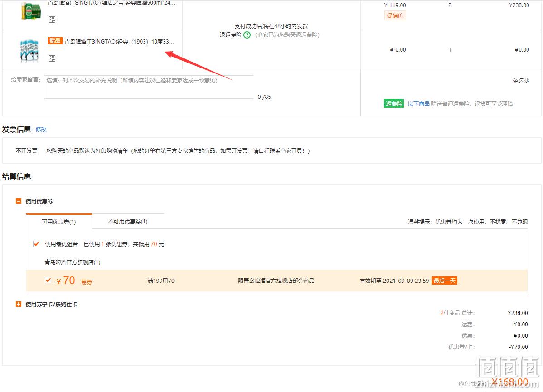The height and width of the screenshot is (392, 543).
Task: Click the 限青岛啤酒官方旗舰店部分商品 text
Action: (x=276, y=281)
